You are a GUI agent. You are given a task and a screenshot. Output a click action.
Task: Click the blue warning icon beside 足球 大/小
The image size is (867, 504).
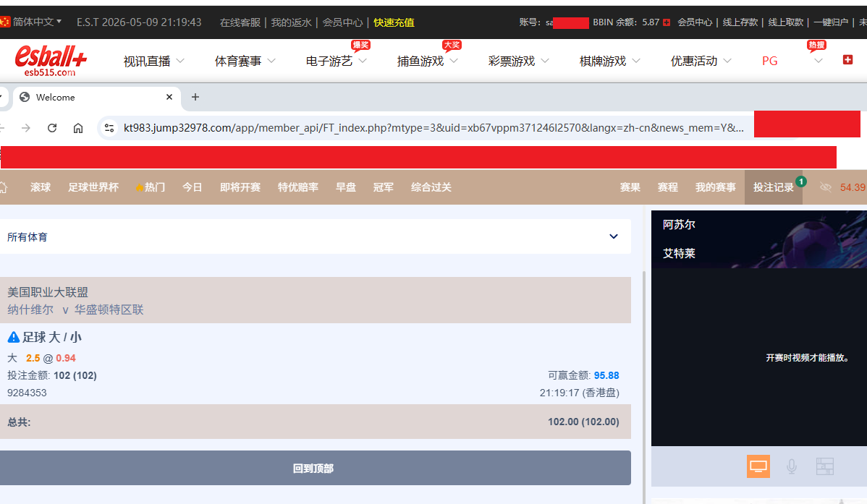13,337
